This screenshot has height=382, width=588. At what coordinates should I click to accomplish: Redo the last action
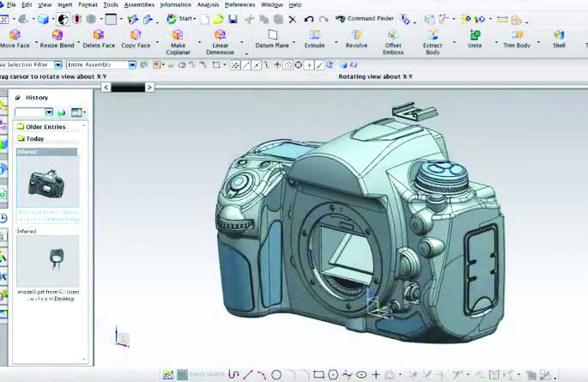coord(324,19)
